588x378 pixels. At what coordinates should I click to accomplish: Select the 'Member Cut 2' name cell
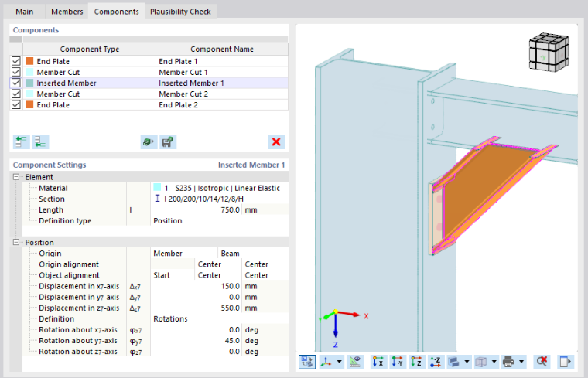pyautogui.click(x=222, y=94)
